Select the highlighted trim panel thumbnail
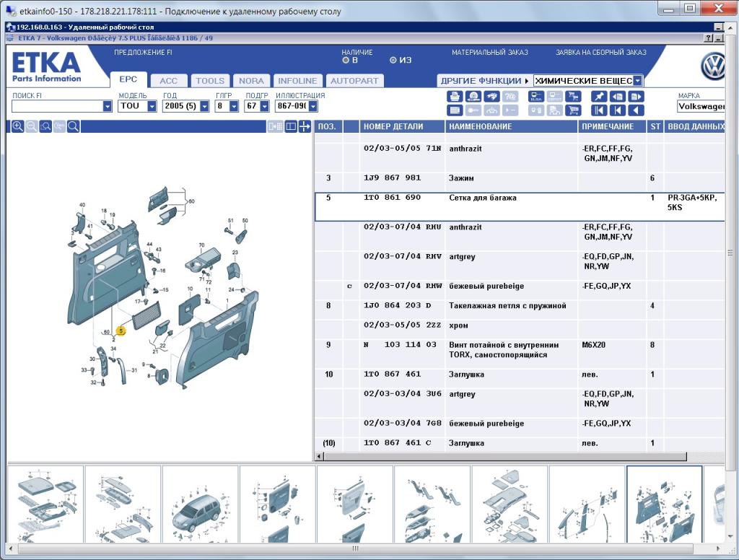The width and height of the screenshot is (739, 560). click(x=664, y=504)
